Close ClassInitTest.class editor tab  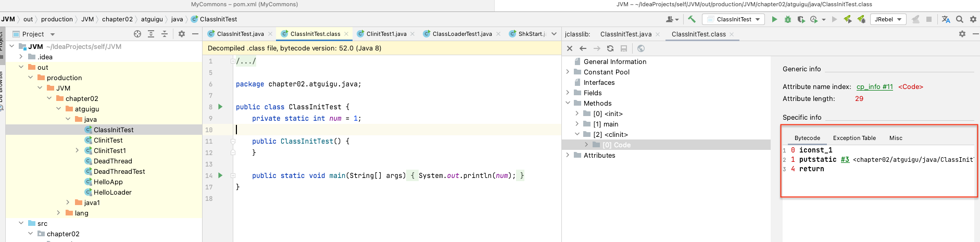[x=345, y=34]
